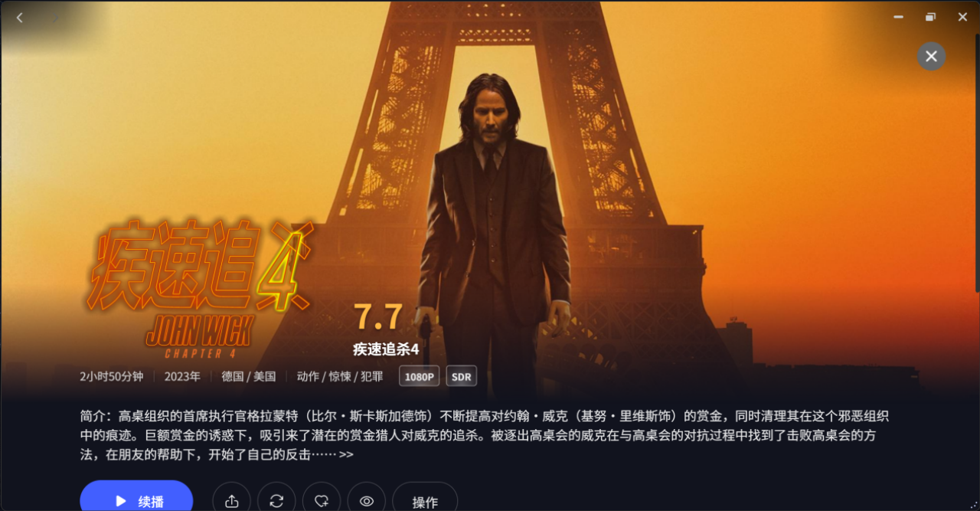Select the SDR badge
The image size is (980, 511).
point(461,376)
